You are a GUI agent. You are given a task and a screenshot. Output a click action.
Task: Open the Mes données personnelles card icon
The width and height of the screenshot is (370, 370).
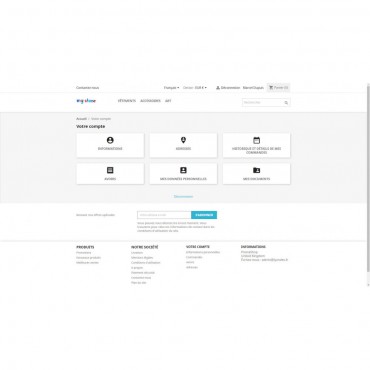(183, 174)
